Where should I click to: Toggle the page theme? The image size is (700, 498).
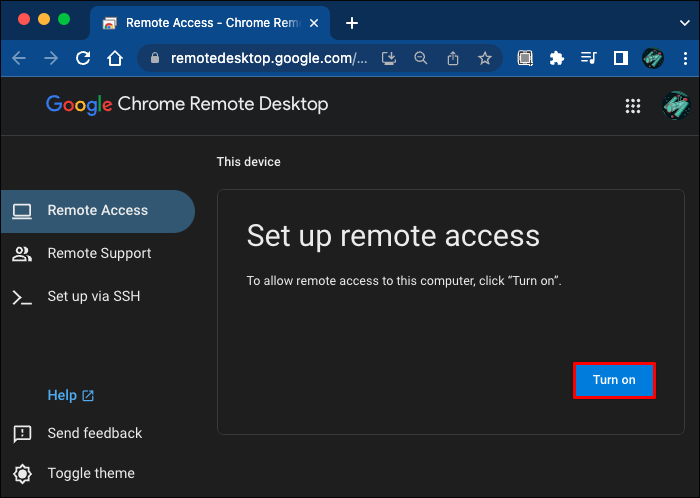90,473
